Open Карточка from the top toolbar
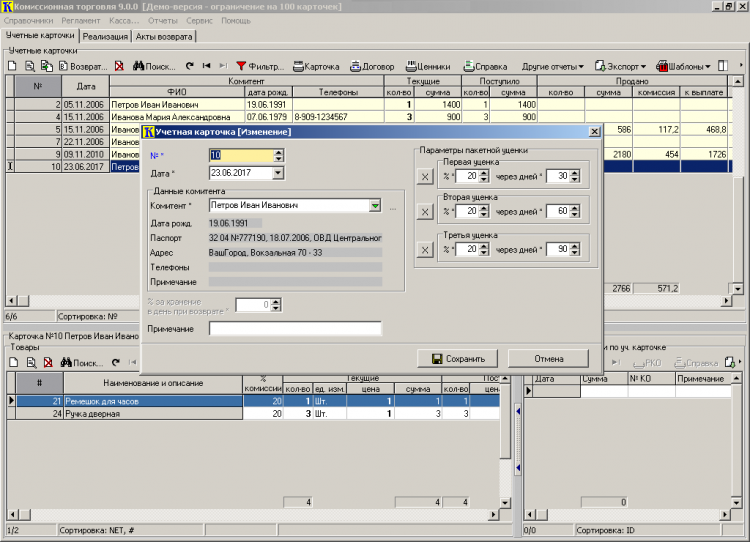The width and height of the screenshot is (750, 542). tap(316, 66)
